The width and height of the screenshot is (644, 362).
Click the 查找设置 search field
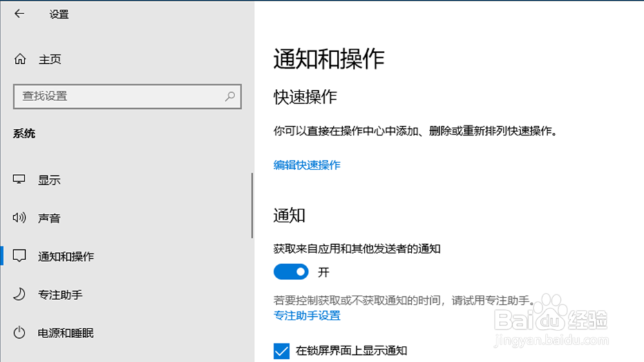tap(128, 97)
